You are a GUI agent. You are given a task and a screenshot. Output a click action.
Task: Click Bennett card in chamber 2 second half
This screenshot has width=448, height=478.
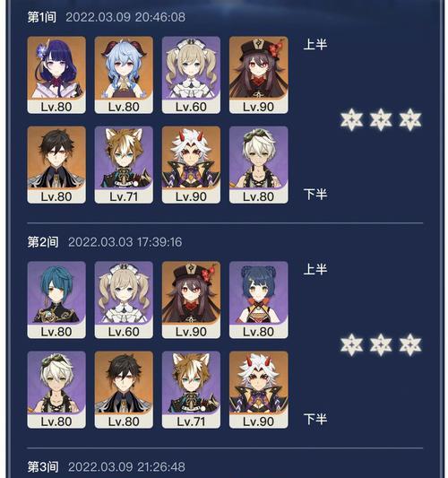56,389
